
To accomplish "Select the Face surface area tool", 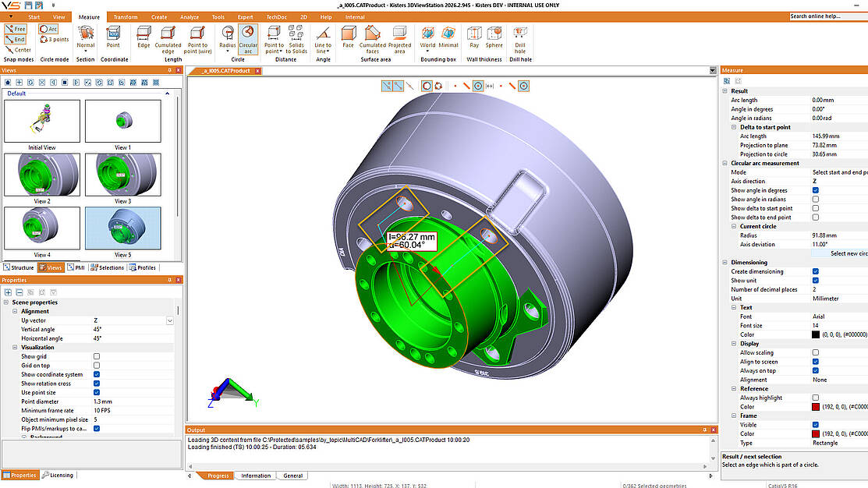I will (348, 37).
